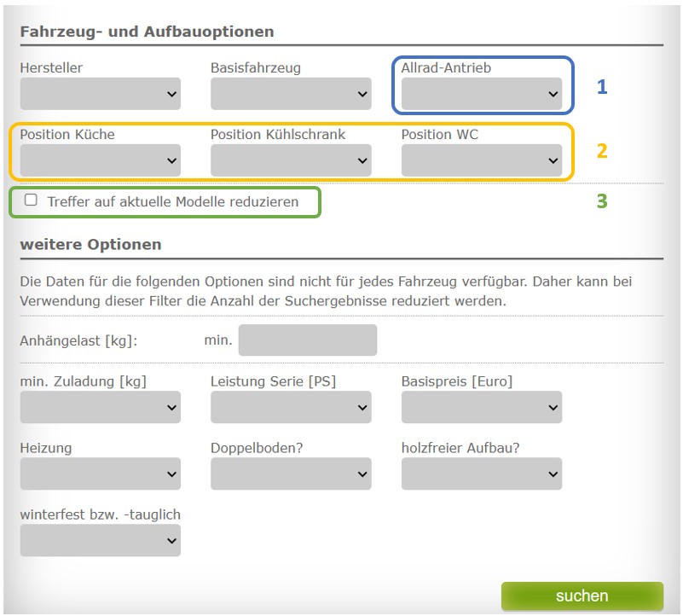
Task: Click the chevron arrow of the Hersteller field
Action: pos(172,94)
